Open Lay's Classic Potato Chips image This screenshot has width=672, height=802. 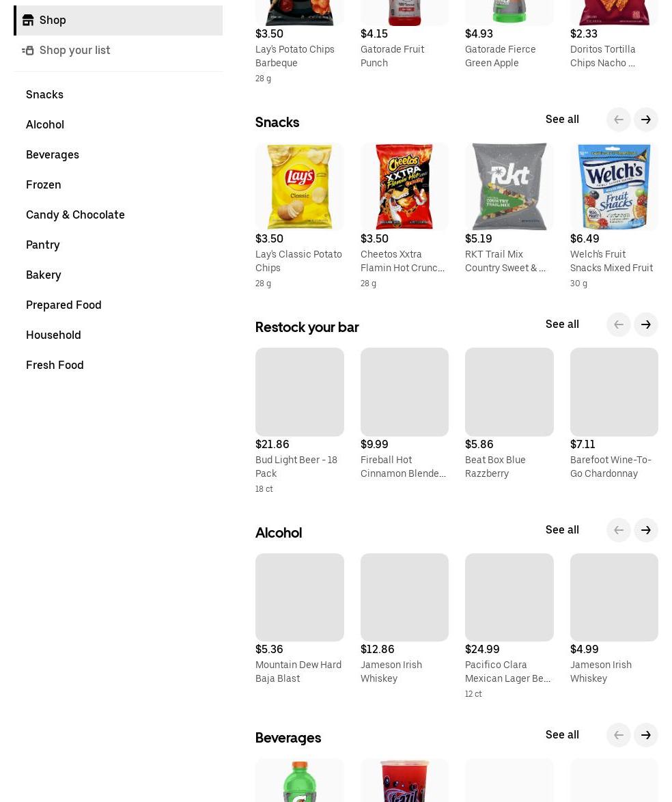300,186
